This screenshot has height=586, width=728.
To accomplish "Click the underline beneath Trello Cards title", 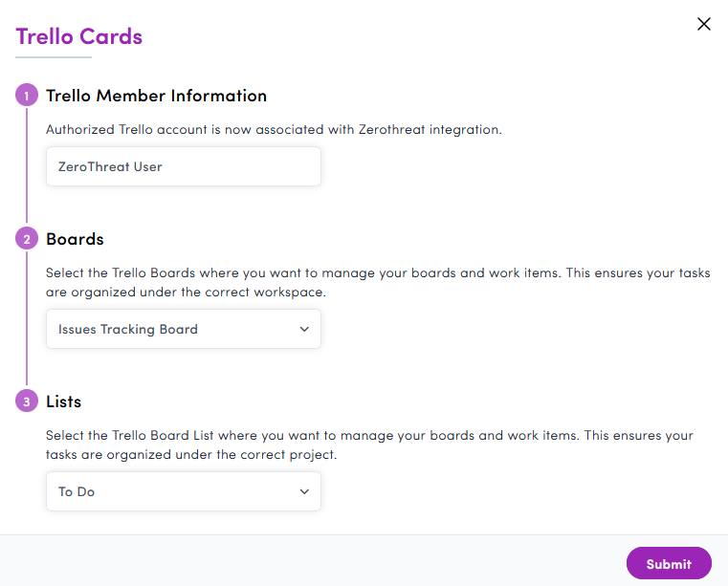I will (x=54, y=57).
